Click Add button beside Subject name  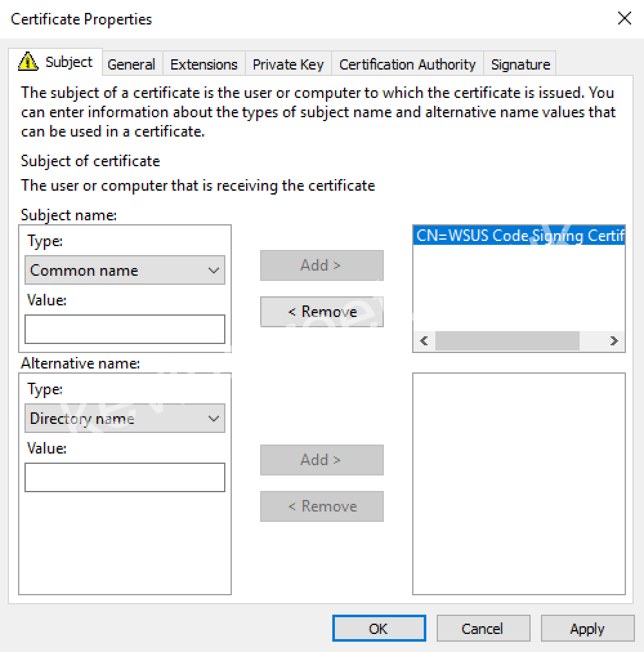coord(322,265)
